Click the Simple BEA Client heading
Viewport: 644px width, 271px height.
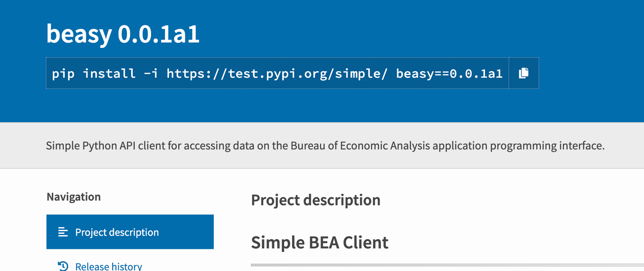[320, 243]
